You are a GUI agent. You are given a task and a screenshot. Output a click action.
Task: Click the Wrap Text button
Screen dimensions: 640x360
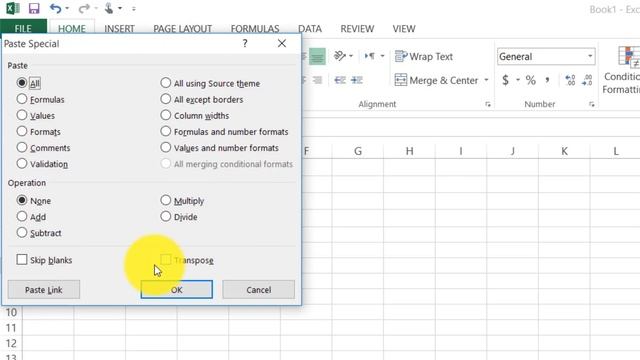click(x=424, y=56)
